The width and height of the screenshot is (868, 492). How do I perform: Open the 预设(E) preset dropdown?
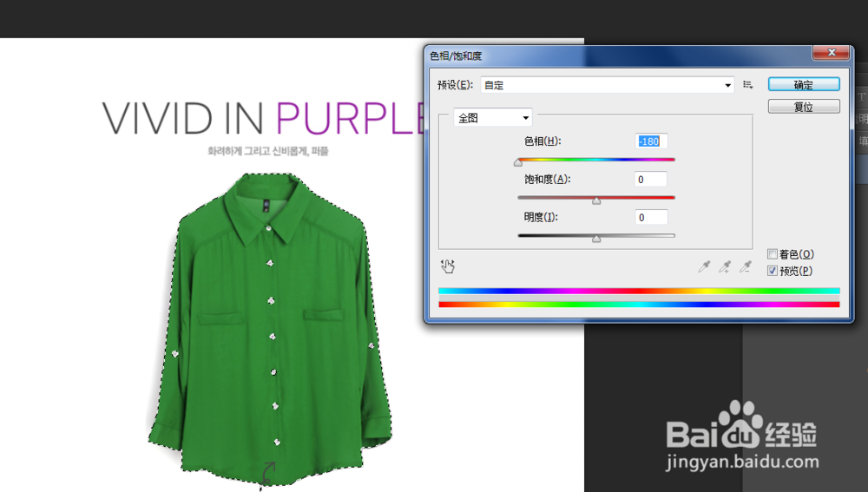click(608, 85)
